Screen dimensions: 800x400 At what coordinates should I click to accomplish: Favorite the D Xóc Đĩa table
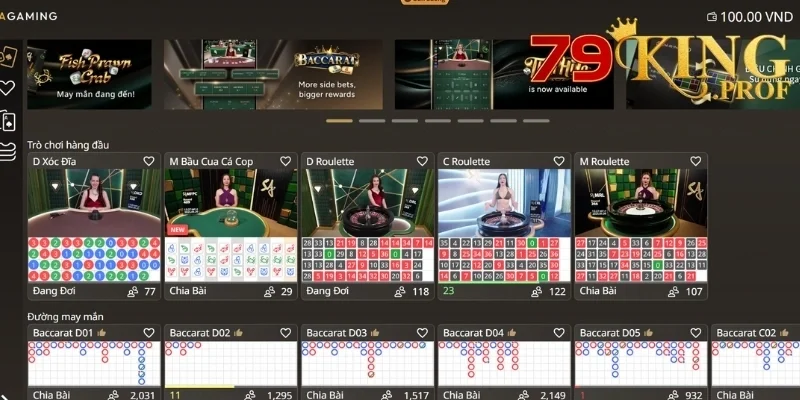click(149, 161)
